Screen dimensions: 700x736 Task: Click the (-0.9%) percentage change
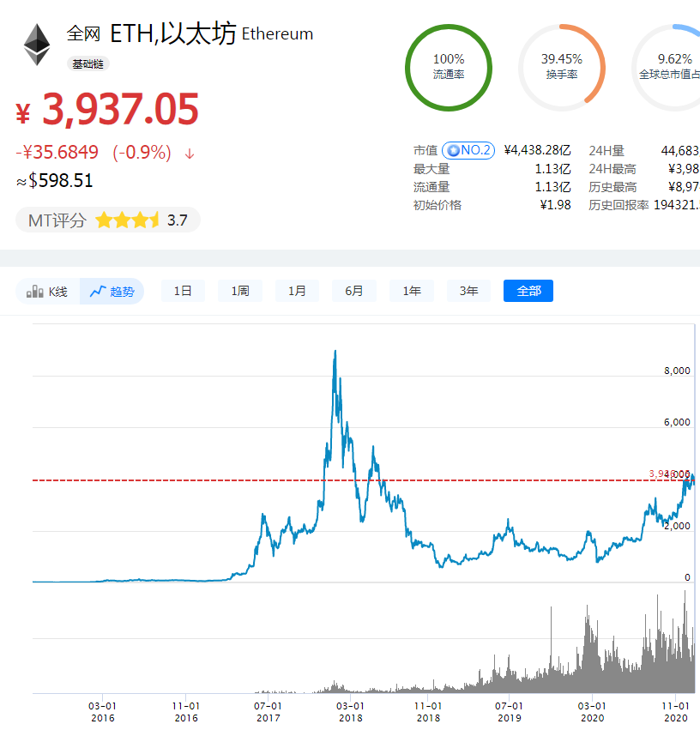tap(142, 153)
